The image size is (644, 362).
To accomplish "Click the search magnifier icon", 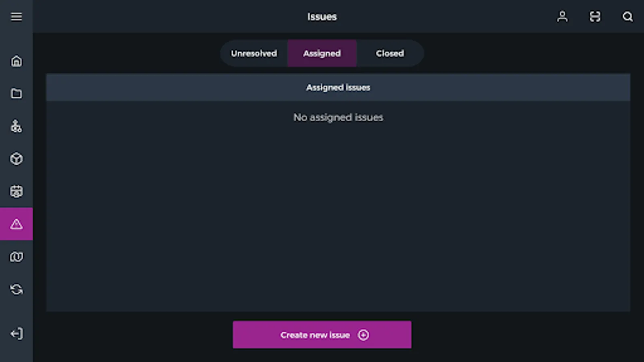I will pyautogui.click(x=627, y=16).
